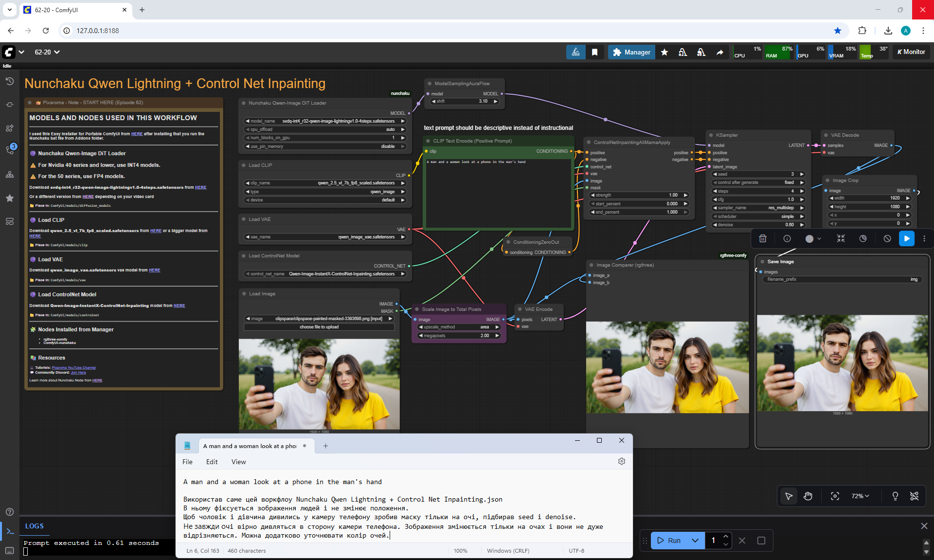
Task: Select the hand pan tool
Action: pos(808,496)
